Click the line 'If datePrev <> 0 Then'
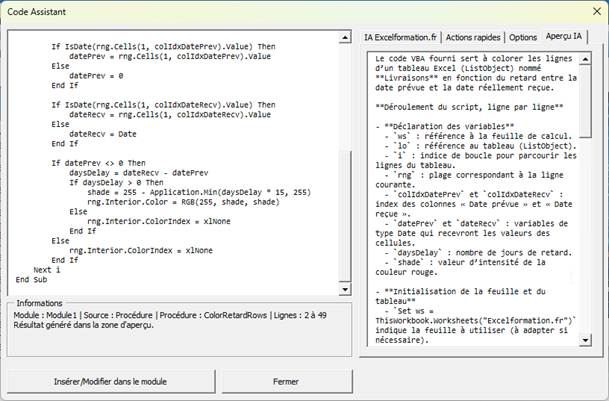 click(98, 163)
